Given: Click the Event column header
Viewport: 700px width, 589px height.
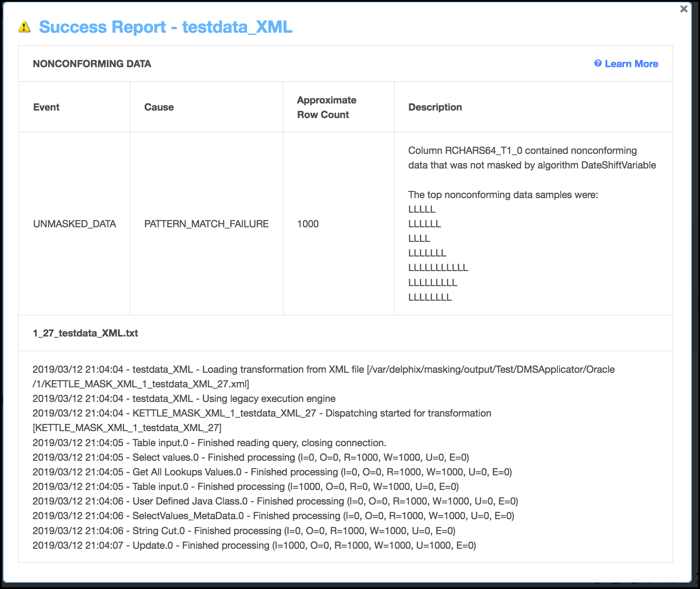Looking at the screenshot, I should click(x=46, y=107).
